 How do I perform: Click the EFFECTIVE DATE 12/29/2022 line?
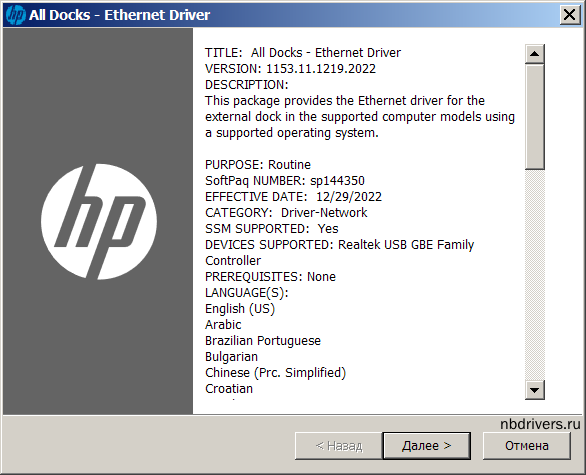[x=293, y=197]
